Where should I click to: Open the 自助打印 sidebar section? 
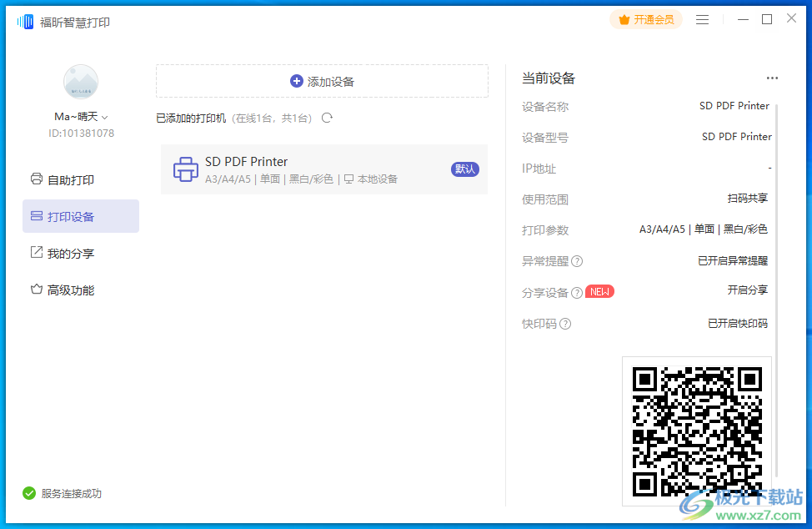81,179
